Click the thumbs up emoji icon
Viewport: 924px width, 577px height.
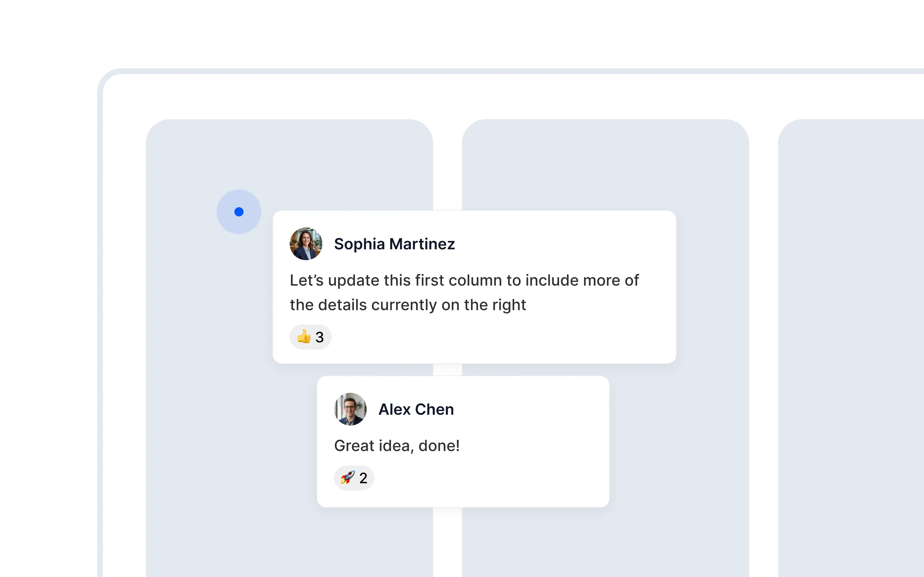(x=304, y=337)
